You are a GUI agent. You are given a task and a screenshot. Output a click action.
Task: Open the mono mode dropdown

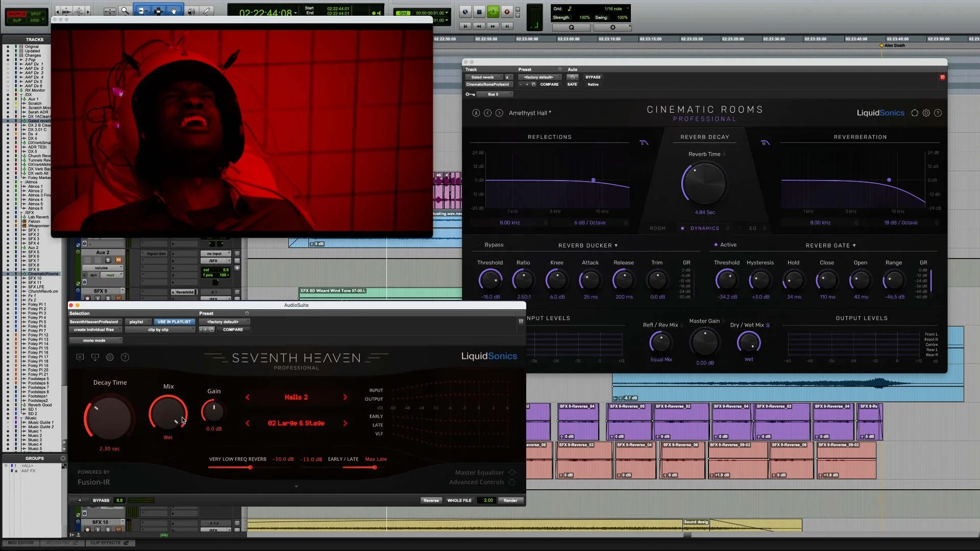coord(95,340)
